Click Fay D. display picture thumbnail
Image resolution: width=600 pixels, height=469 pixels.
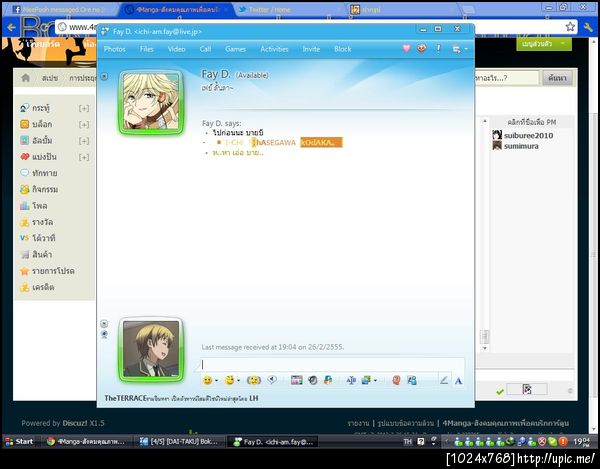coord(152,102)
